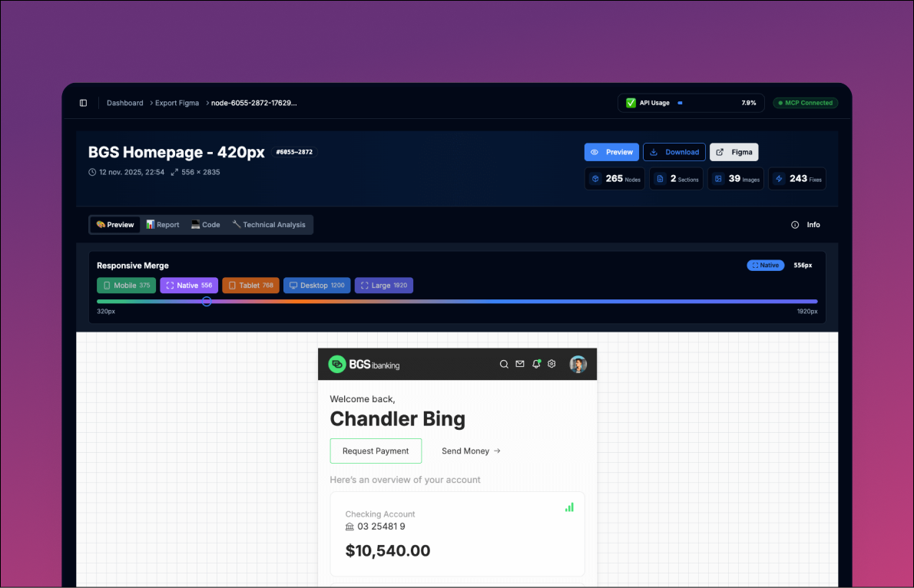Click the 243 Fixes stat card
Screen dimensions: 914x588
(796, 179)
